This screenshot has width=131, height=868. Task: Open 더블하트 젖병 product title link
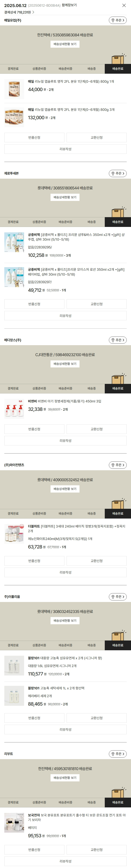(77, 528)
